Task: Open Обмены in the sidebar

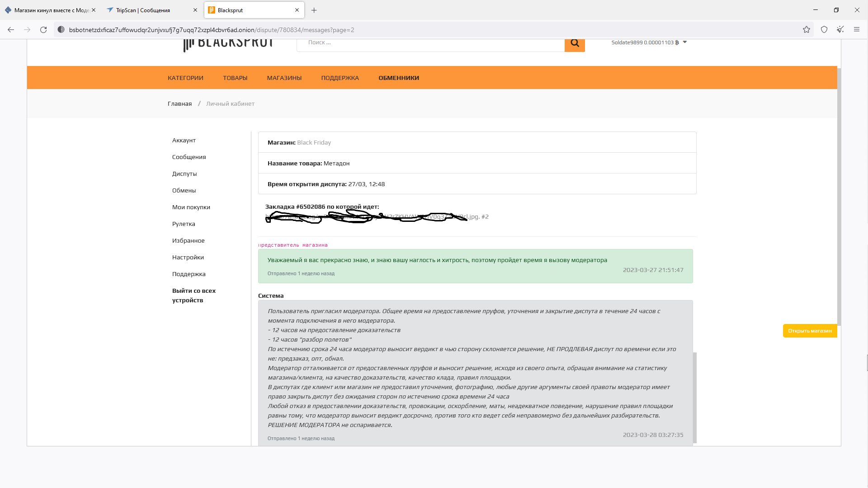Action: point(184,190)
